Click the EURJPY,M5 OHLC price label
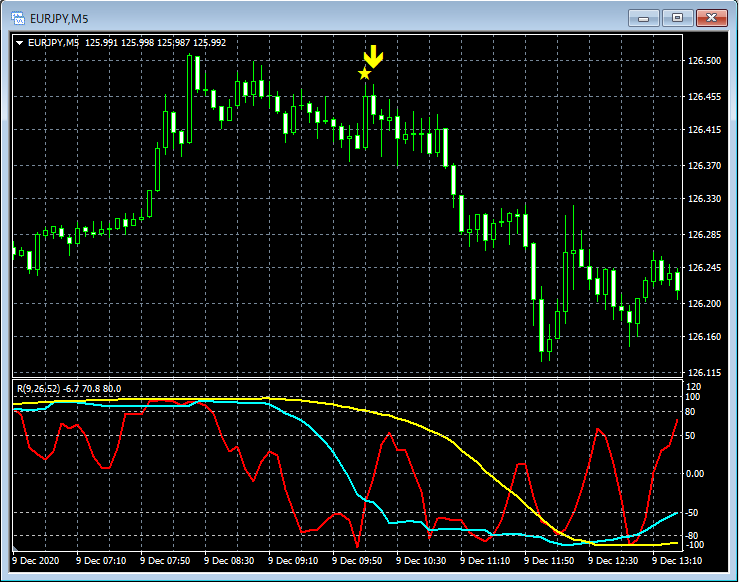Screen dimensions: 740x582 (x=155, y=42)
